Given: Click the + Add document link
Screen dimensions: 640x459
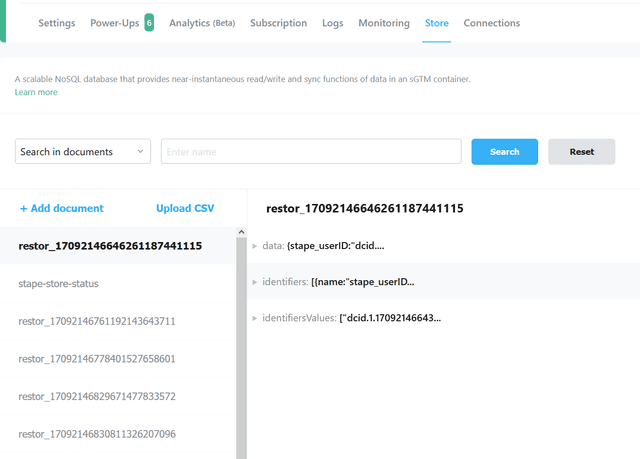Looking at the screenshot, I should pos(61,208).
